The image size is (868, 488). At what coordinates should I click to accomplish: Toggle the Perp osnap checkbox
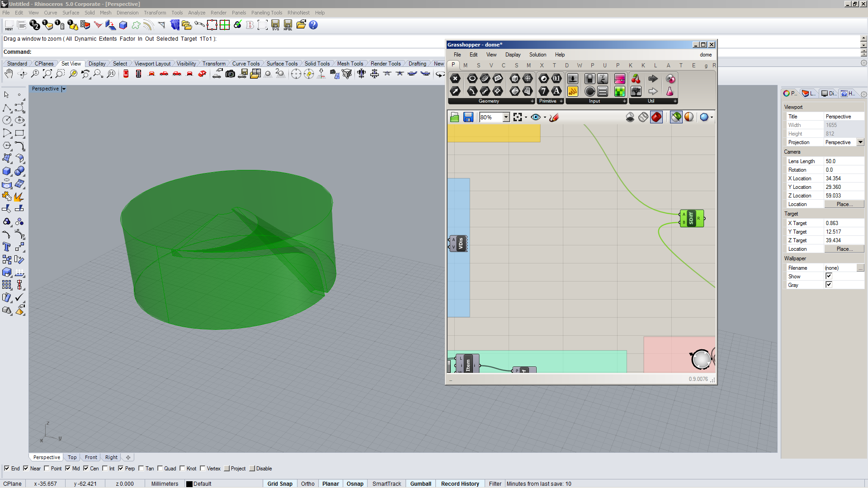point(121,468)
